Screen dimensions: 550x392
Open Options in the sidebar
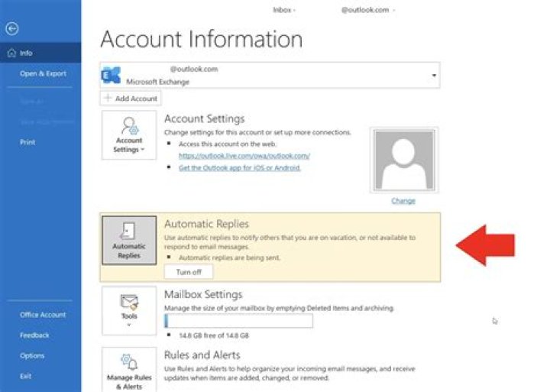[32, 356]
